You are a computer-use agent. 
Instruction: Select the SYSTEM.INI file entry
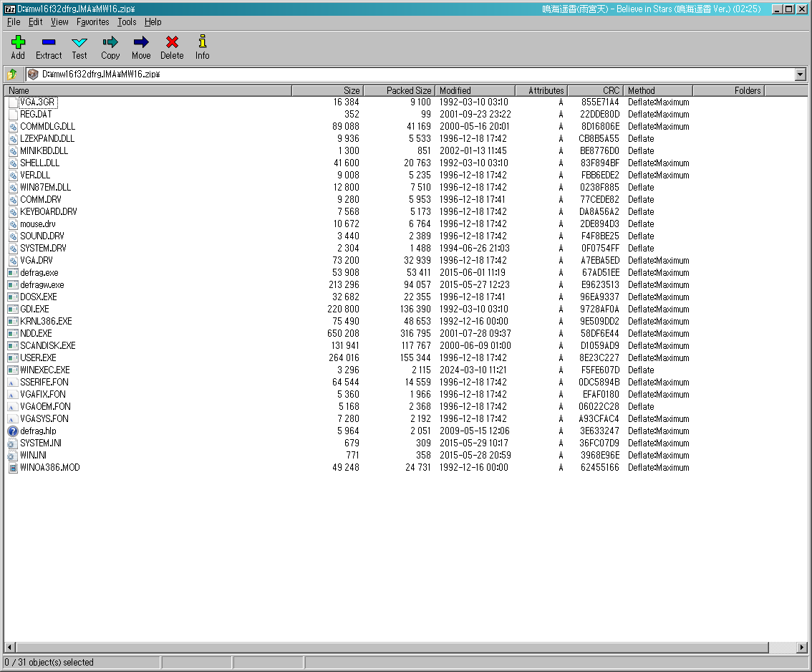40,443
